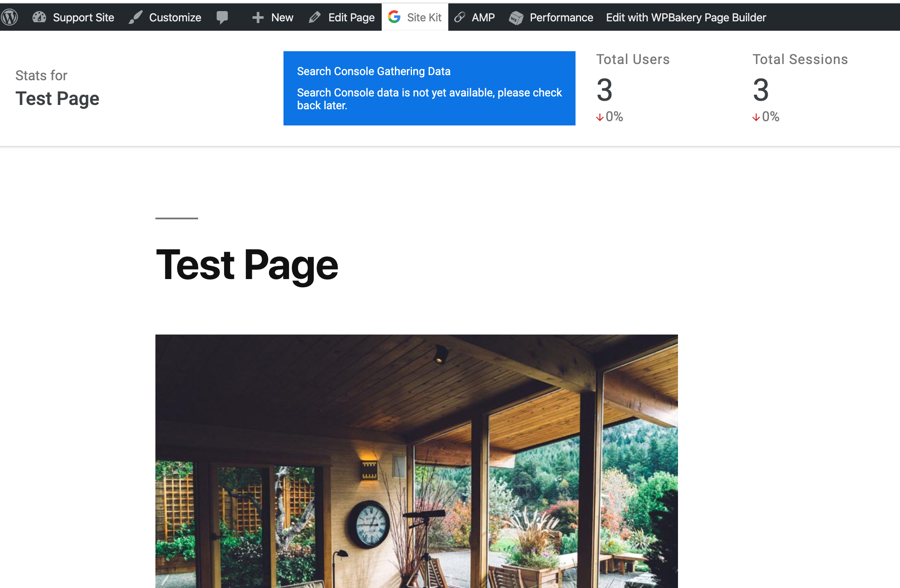Viewport: 900px width, 588px height.
Task: Click the Google G logo
Action: pos(394,17)
